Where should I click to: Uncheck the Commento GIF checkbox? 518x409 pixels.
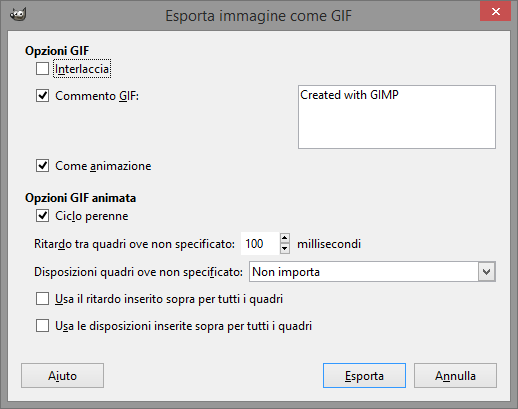[x=42, y=96]
